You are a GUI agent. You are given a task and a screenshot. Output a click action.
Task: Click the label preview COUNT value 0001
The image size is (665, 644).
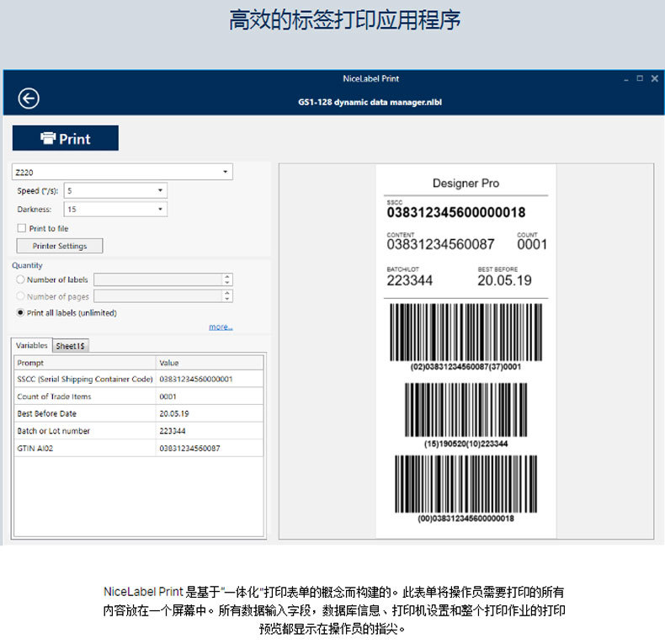[x=532, y=244]
